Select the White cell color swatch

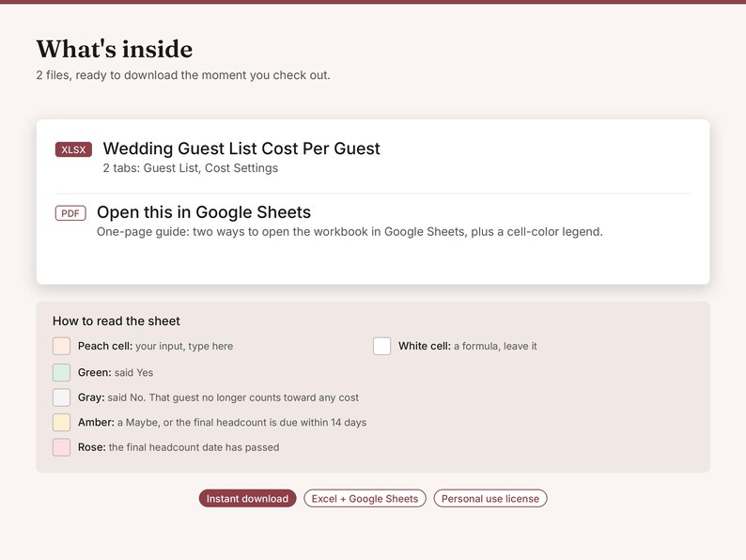pos(381,346)
